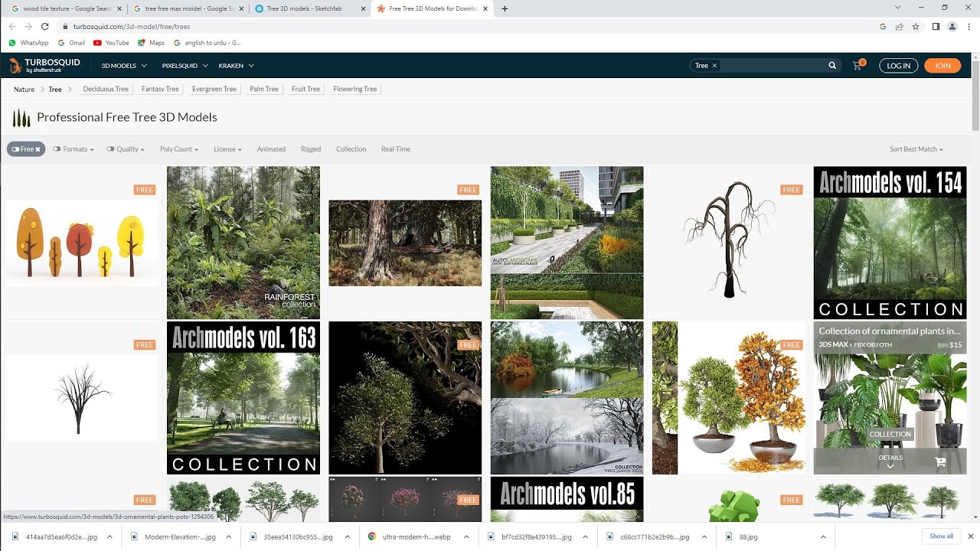The height and width of the screenshot is (551, 980).
Task: Open Sort Best Match dropdown
Action: coord(916,149)
